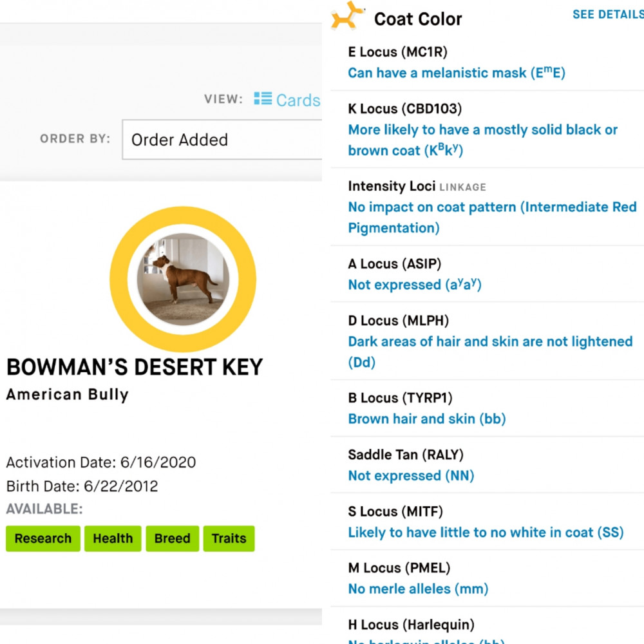The image size is (644, 644).
Task: Click the Bowman's Desert Key name heading
Action: click(135, 367)
